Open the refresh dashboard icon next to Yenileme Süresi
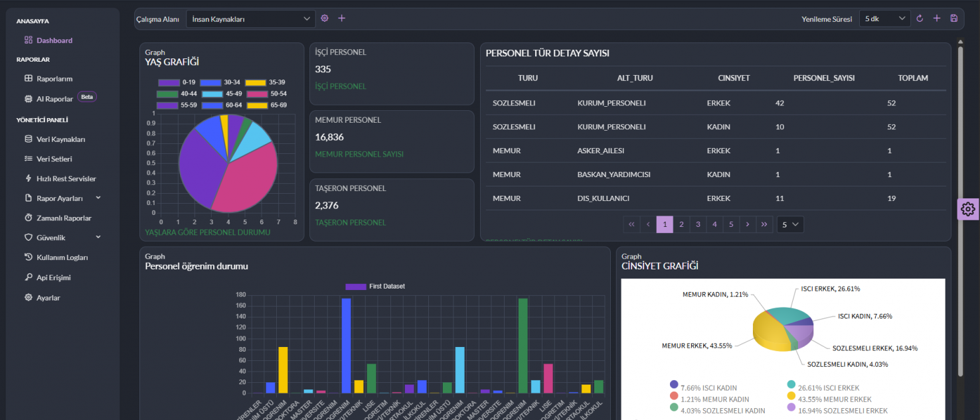Viewport: 980px width, 420px height. click(x=920, y=18)
